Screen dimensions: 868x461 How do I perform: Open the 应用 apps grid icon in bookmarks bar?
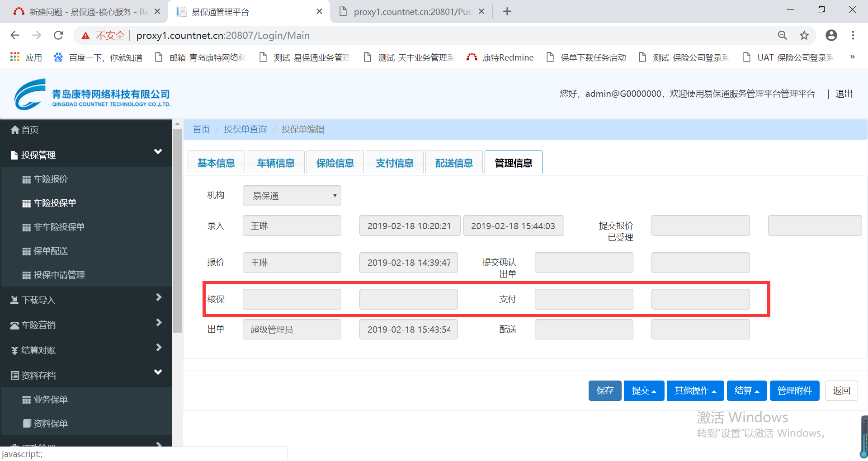click(x=15, y=57)
